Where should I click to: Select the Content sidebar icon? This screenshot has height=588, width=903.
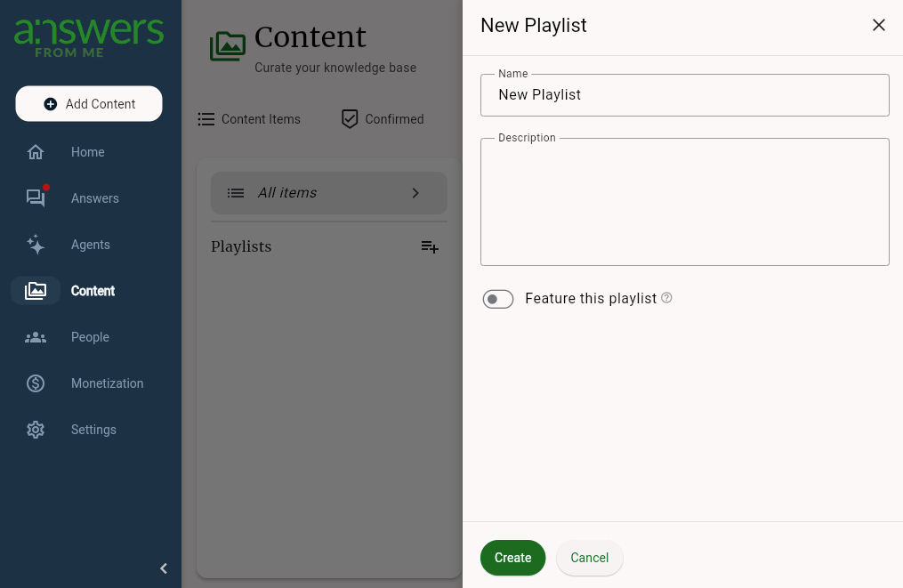tap(36, 291)
